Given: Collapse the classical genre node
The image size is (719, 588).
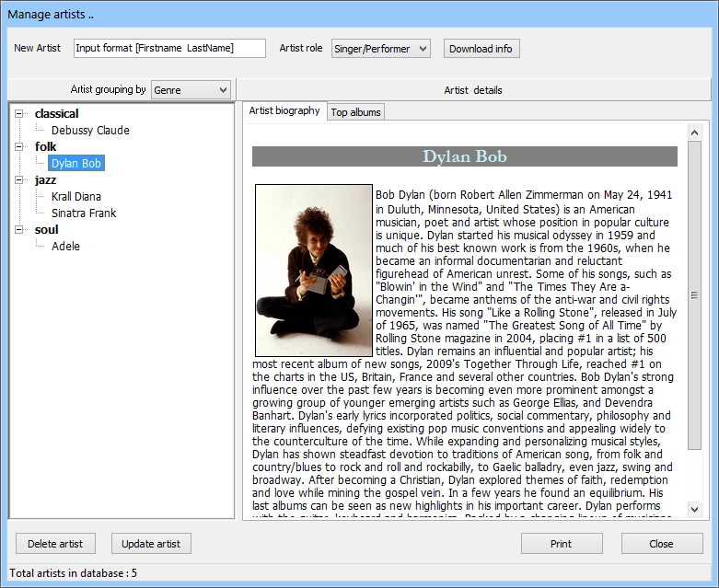Looking at the screenshot, I should 18,114.
